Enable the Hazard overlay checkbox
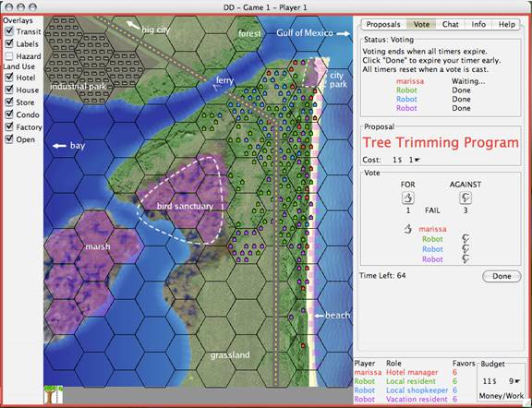The height and width of the screenshot is (408, 532). click(x=9, y=56)
